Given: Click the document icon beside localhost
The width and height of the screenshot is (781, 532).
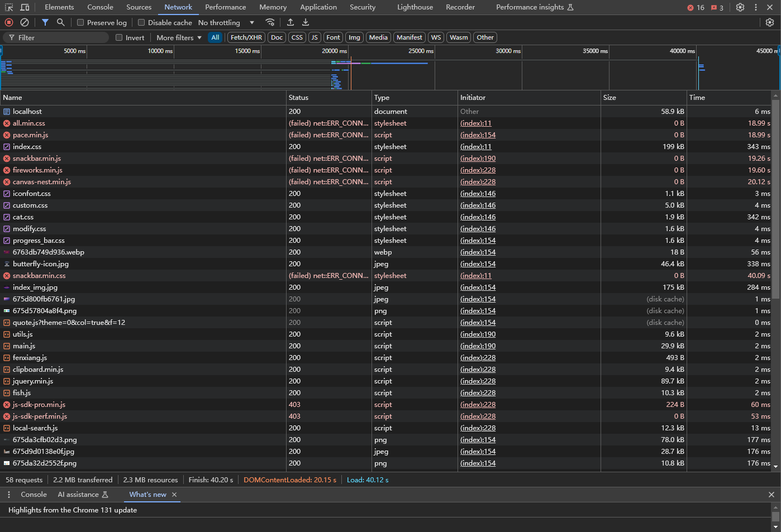Looking at the screenshot, I should tap(7, 112).
